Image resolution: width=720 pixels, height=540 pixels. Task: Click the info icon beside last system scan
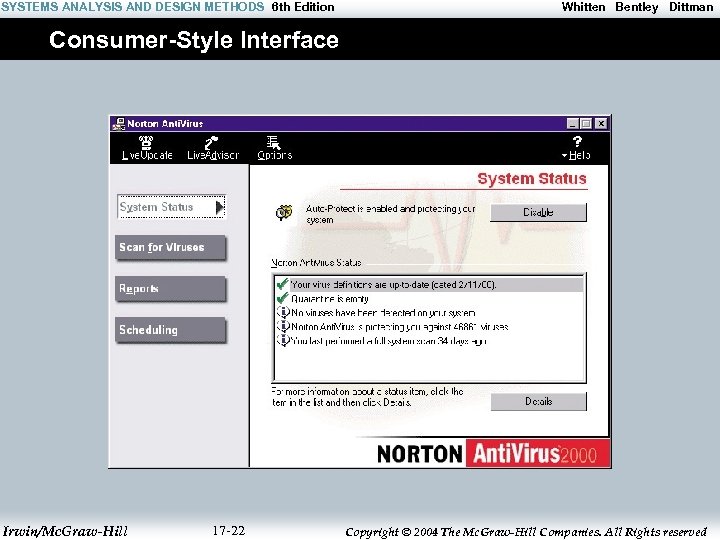pos(283,341)
